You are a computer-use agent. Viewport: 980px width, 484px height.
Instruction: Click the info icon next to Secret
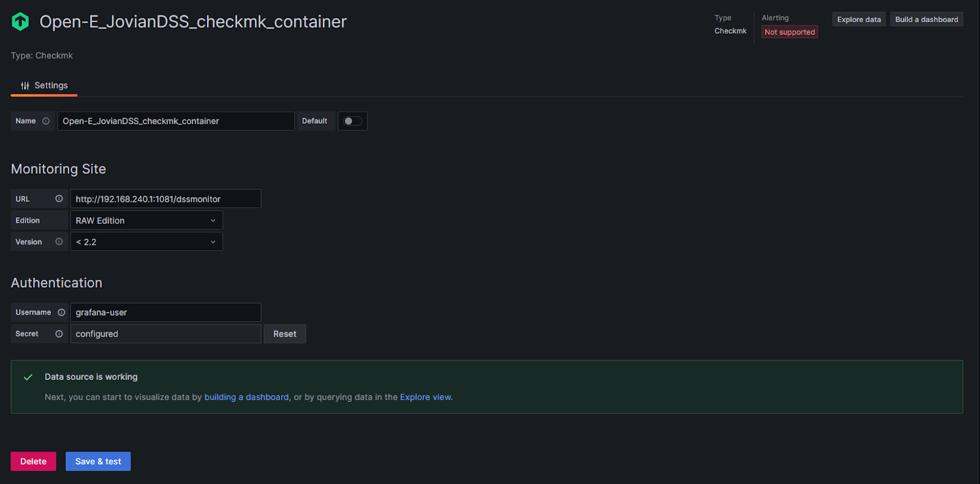coord(59,333)
